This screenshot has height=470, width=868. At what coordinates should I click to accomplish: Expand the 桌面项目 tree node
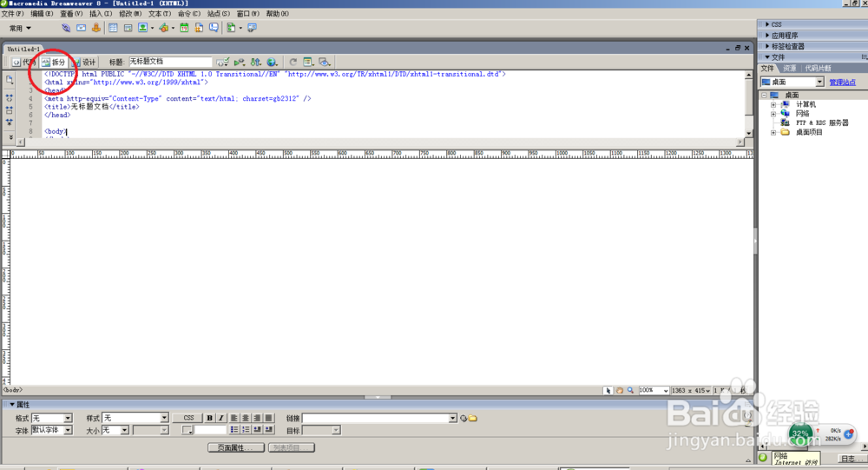[773, 132]
